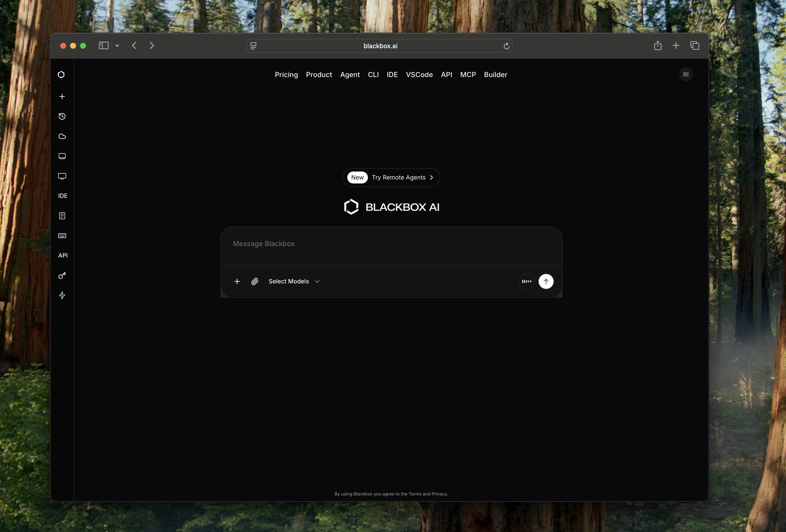Open the Select Models dropdown
The height and width of the screenshot is (532, 786).
click(x=294, y=281)
